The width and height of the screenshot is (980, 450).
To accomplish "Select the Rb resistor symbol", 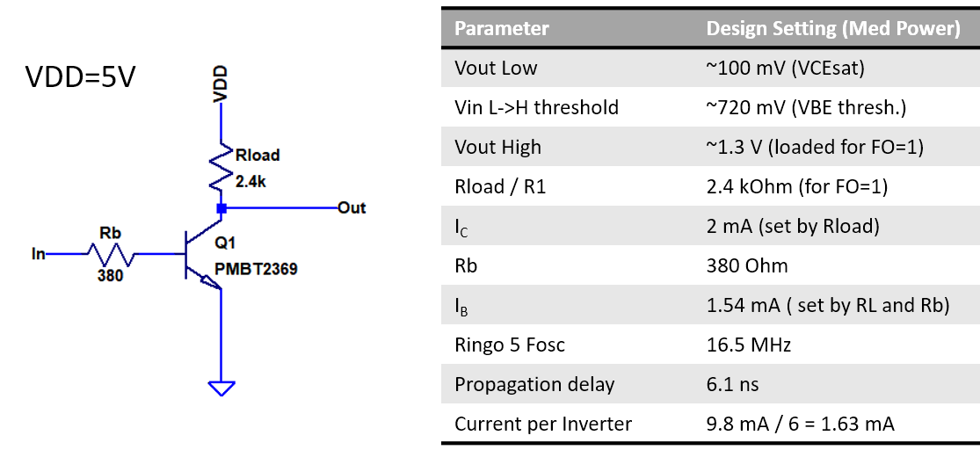I will point(111,254).
